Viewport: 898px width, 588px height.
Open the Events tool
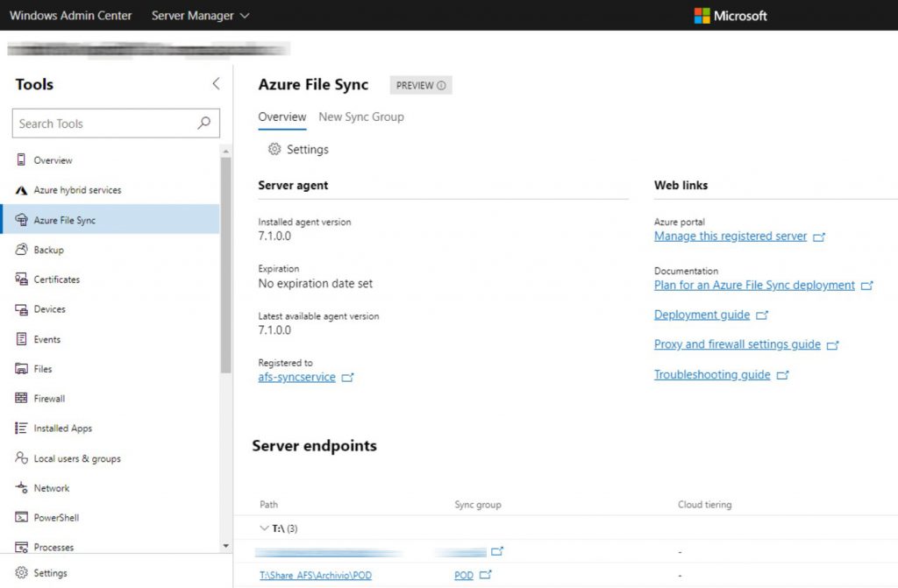pos(47,339)
